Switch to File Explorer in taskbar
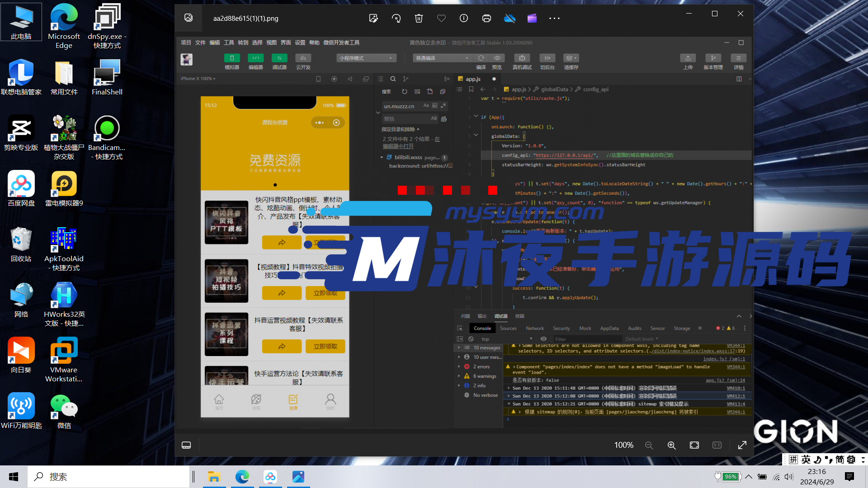 click(x=214, y=477)
